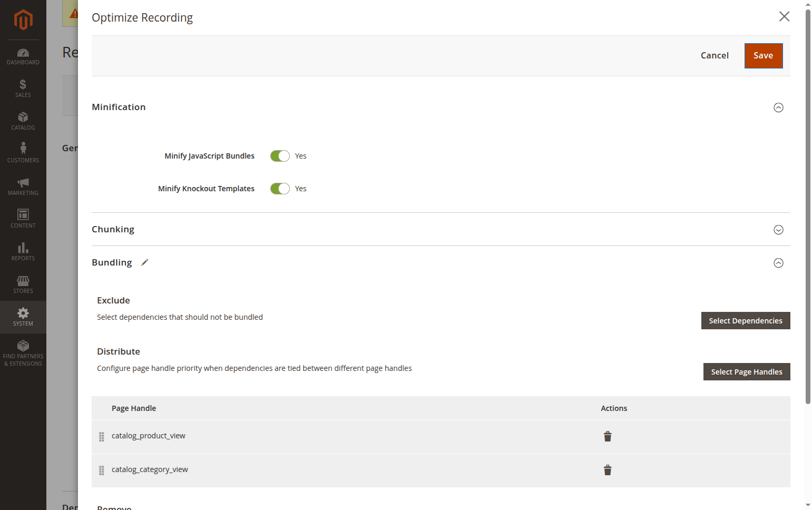Toggle Minify JavaScript Bundles switch

click(x=280, y=156)
